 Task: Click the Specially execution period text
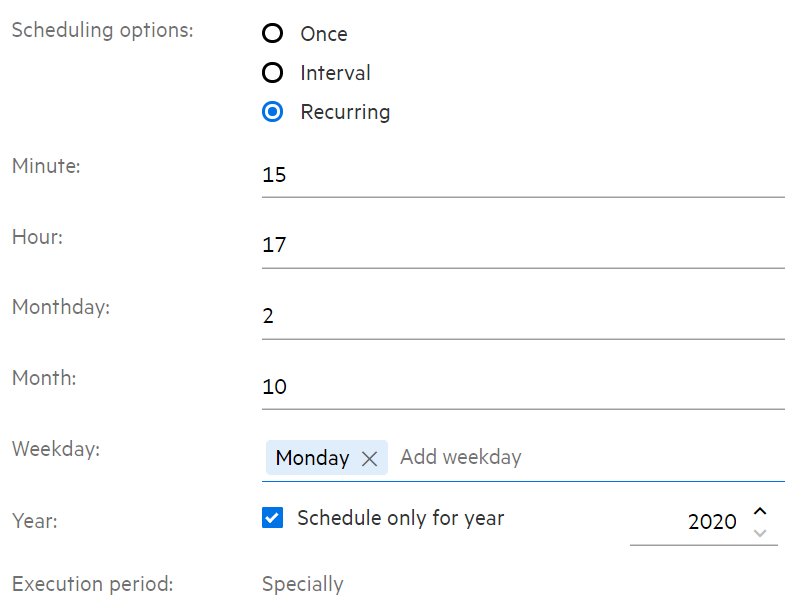click(302, 584)
